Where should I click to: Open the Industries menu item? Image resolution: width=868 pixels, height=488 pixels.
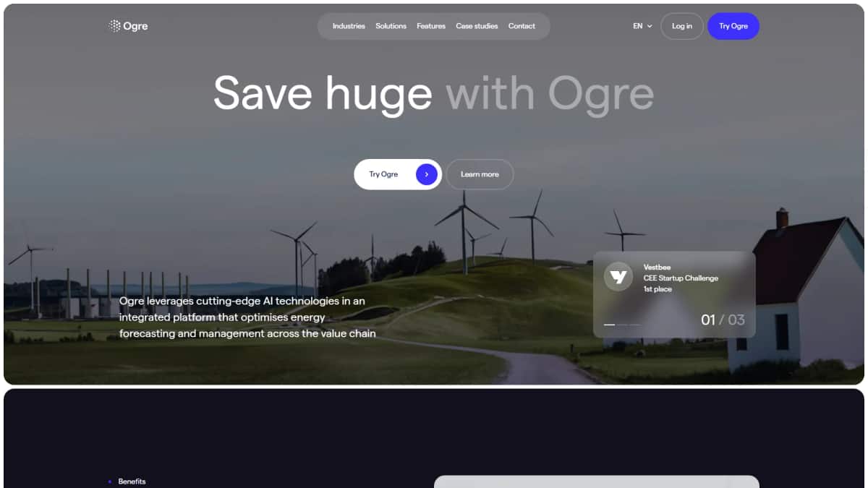point(349,26)
